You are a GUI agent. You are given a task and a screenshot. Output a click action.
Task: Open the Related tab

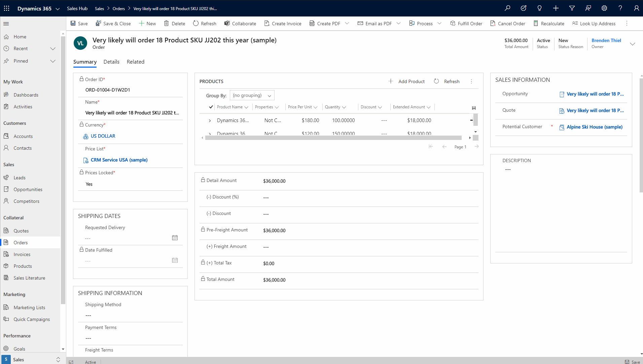click(x=135, y=62)
